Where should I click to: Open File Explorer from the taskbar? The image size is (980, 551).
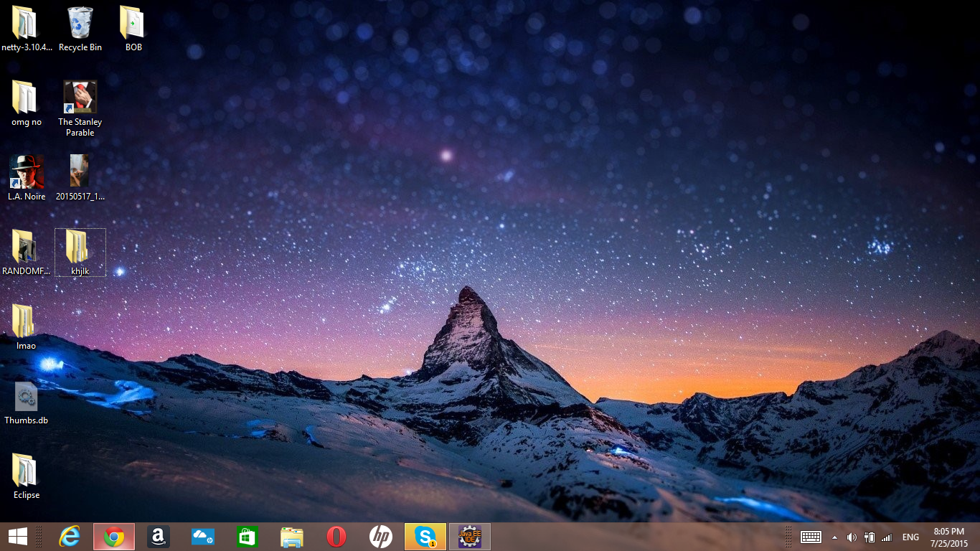tap(292, 537)
